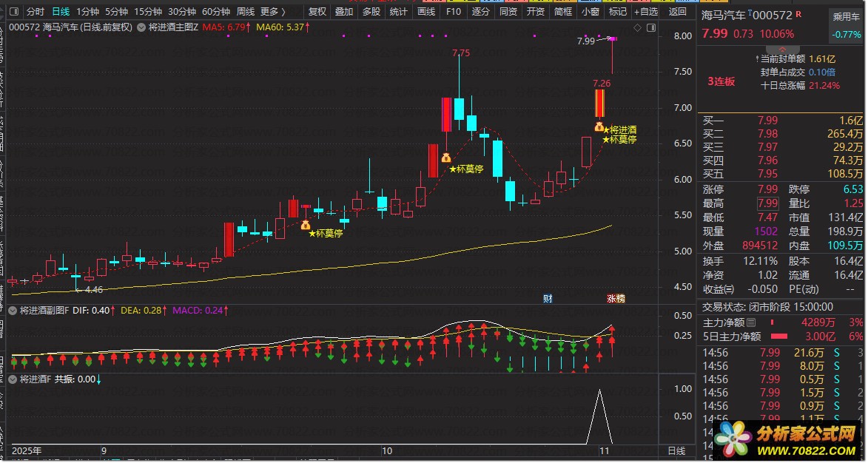Toggle the side info panel icon

651,27
